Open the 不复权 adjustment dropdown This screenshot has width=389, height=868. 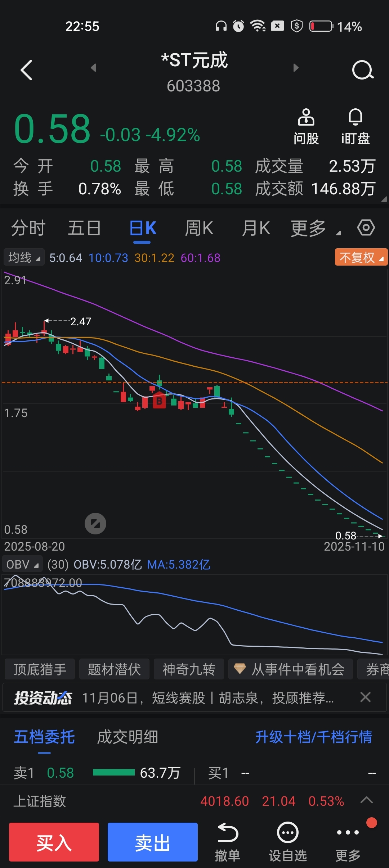[361, 257]
